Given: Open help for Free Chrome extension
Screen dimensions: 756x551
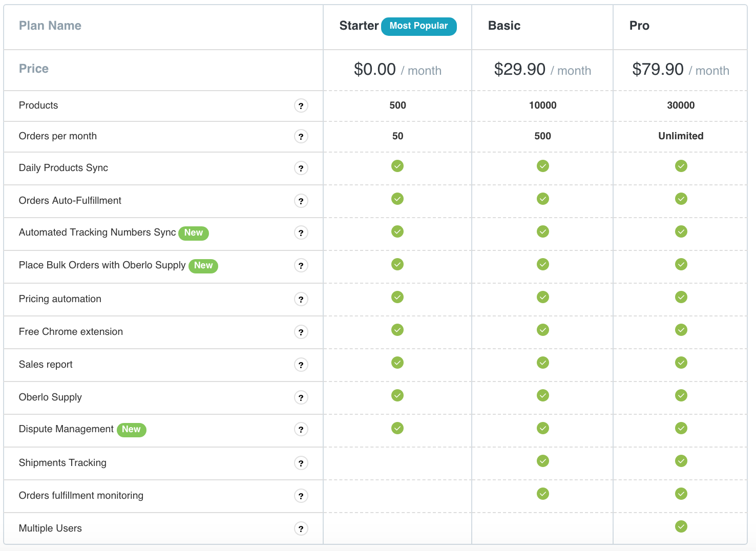Looking at the screenshot, I should 301,332.
